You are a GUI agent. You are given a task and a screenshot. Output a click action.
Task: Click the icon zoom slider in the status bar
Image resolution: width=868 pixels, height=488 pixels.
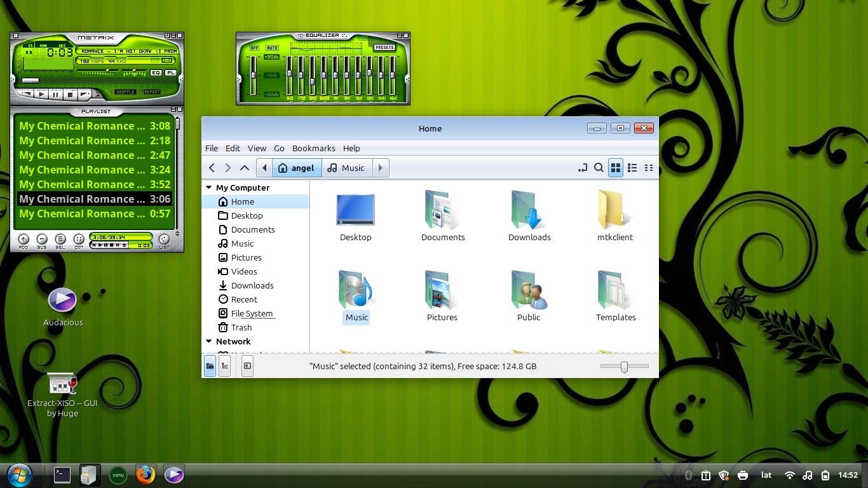pyautogui.click(x=624, y=366)
